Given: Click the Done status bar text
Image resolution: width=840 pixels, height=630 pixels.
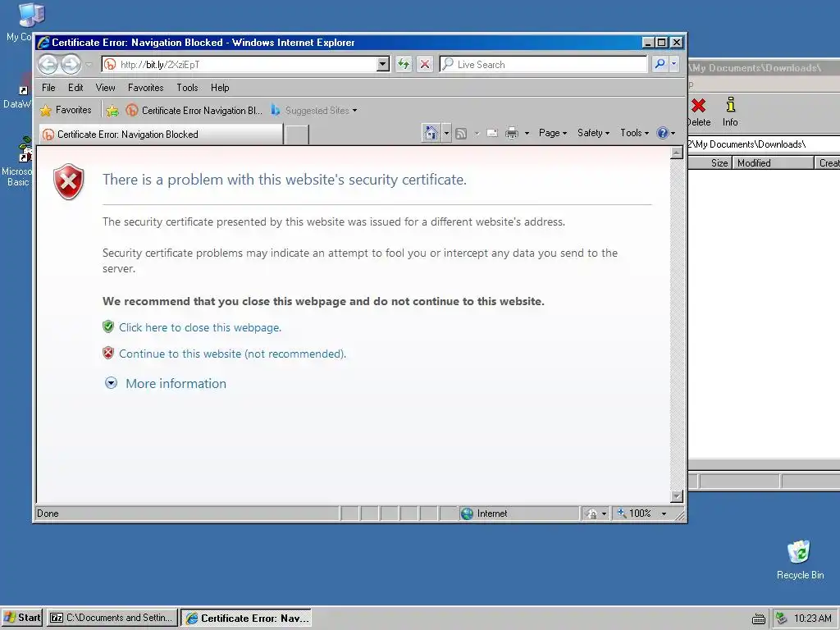Looking at the screenshot, I should coord(48,514).
